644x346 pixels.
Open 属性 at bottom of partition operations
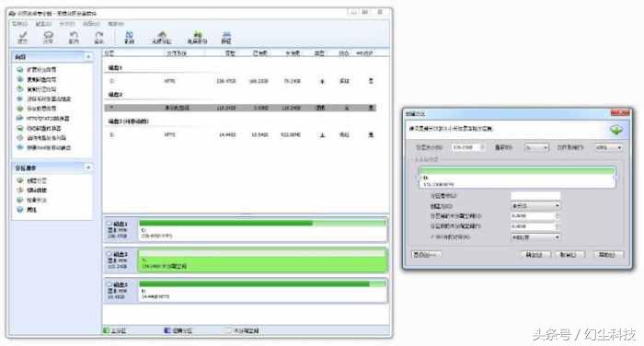click(27, 210)
